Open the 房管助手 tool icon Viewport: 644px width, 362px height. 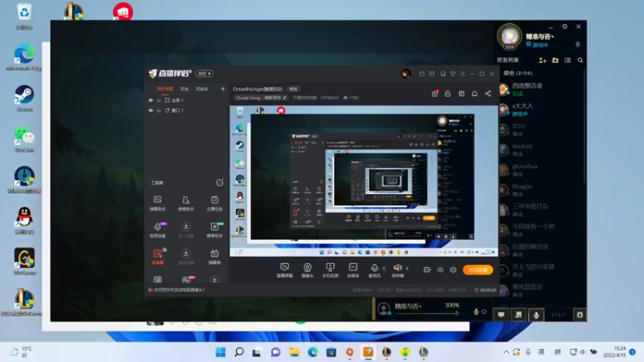click(186, 204)
